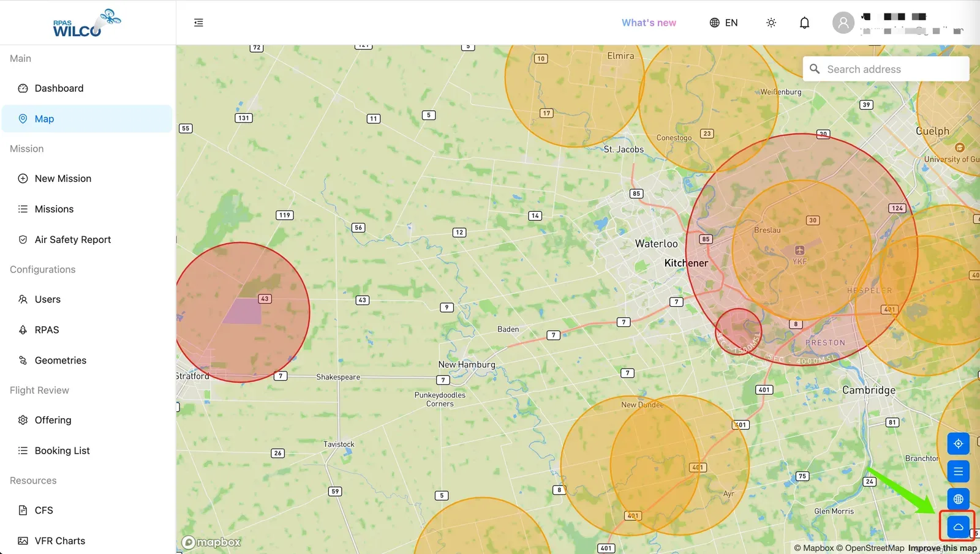
Task: Toggle the light/dark theme sun icon
Action: (x=771, y=23)
